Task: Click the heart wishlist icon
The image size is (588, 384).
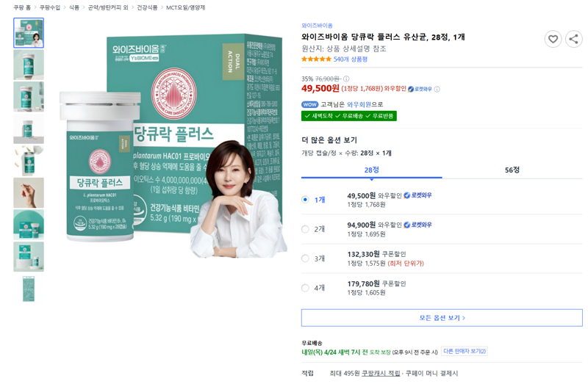Action: pos(553,39)
